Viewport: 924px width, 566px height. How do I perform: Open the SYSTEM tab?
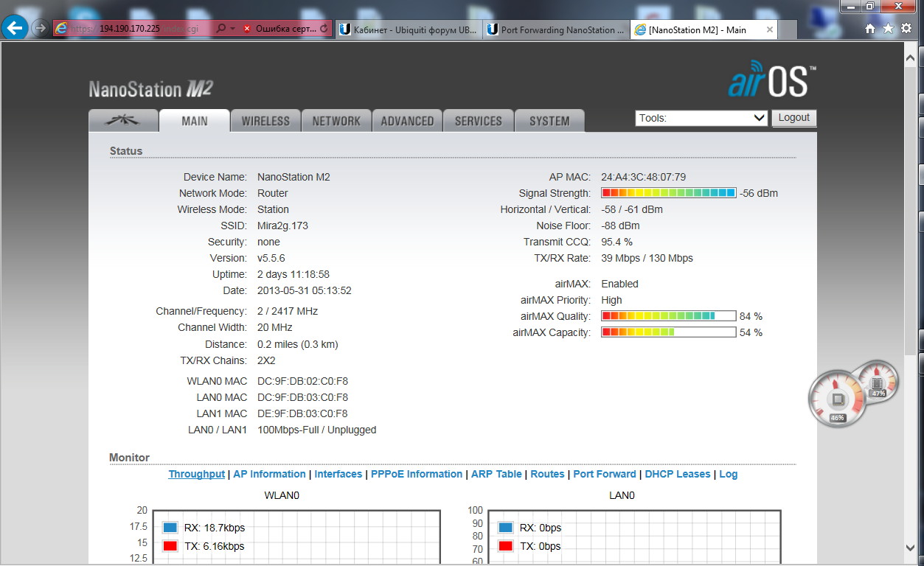tap(549, 121)
